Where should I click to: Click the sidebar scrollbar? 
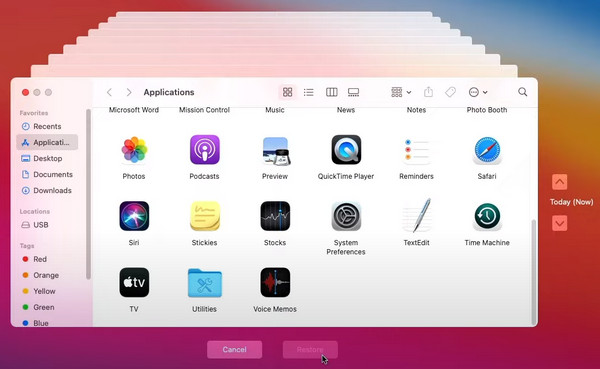[88, 194]
